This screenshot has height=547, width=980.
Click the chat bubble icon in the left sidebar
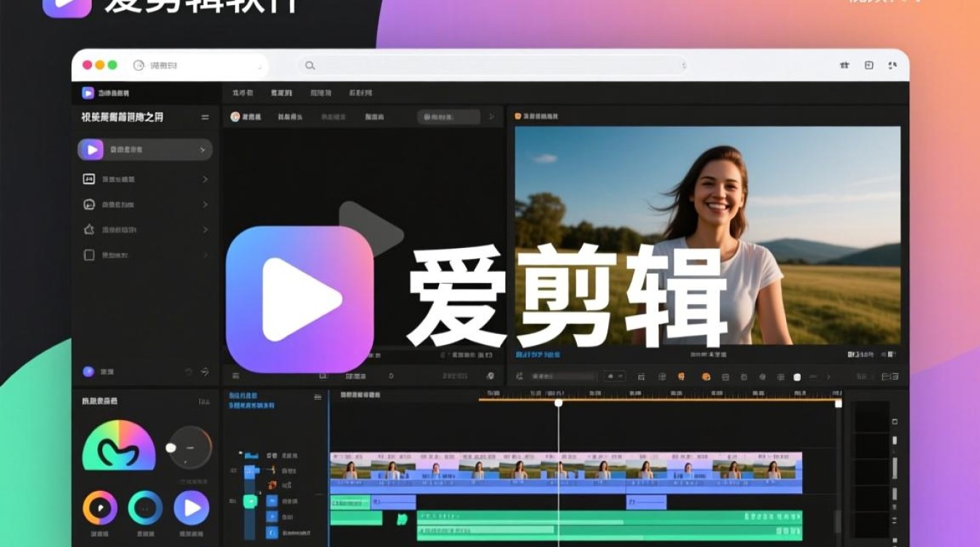tap(89, 204)
